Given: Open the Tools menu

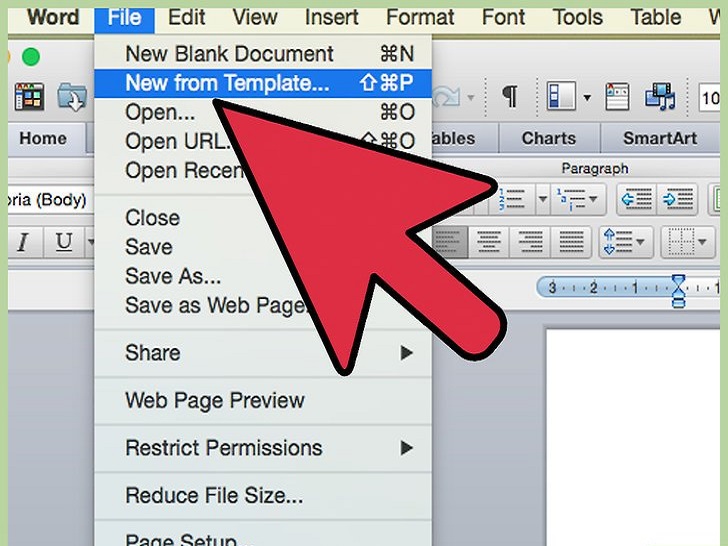Looking at the screenshot, I should click(x=578, y=19).
